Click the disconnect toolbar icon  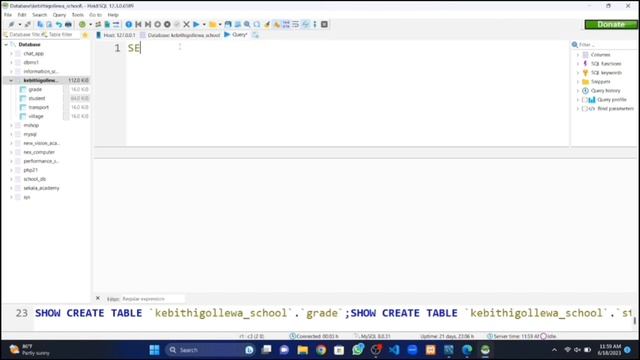click(28, 24)
